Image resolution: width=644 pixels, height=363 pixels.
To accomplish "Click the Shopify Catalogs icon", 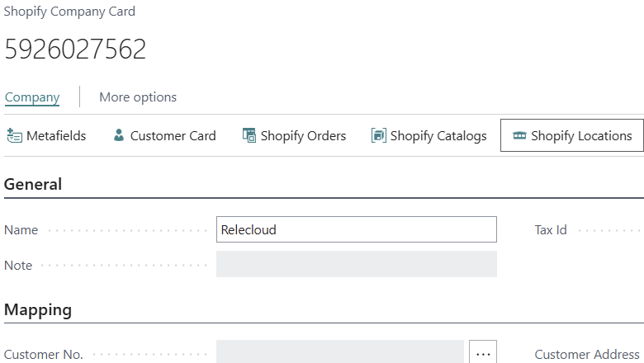I will tap(379, 136).
